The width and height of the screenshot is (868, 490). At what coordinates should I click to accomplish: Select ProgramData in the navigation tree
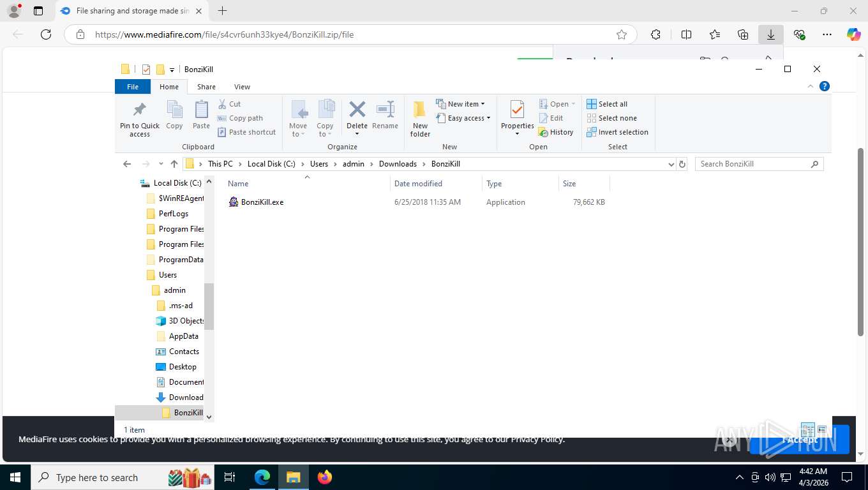[x=181, y=260]
